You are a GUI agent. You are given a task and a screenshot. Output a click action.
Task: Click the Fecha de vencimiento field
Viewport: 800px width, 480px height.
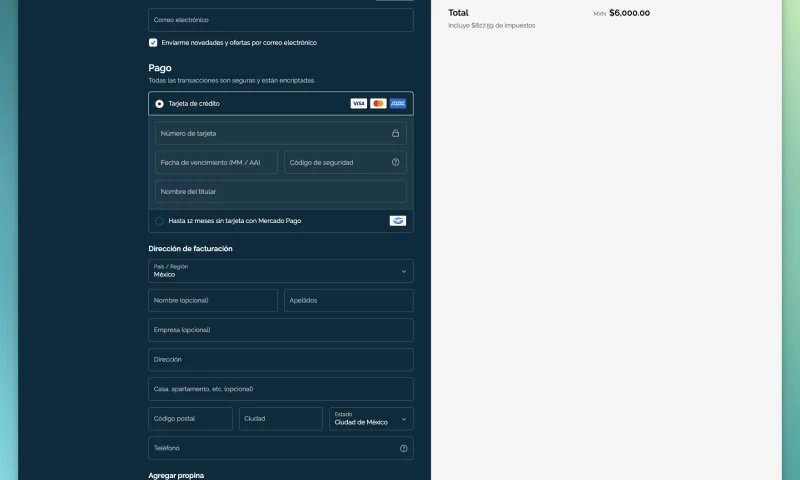[216, 162]
